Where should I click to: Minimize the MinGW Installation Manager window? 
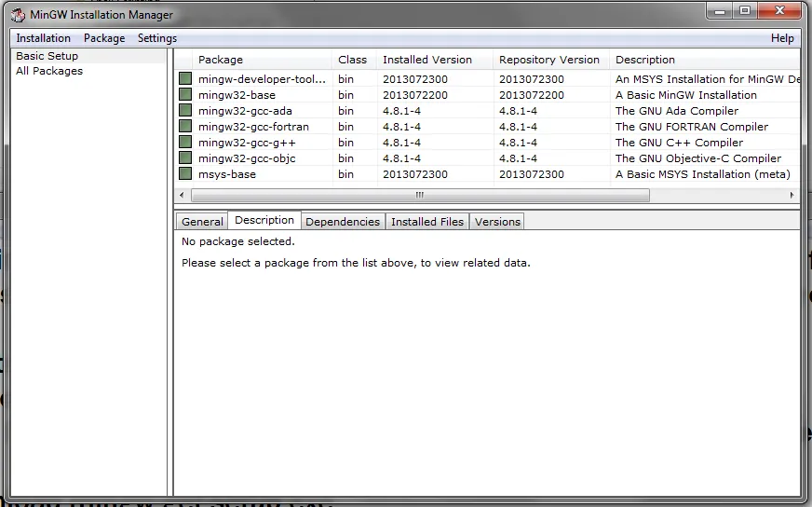pos(719,11)
